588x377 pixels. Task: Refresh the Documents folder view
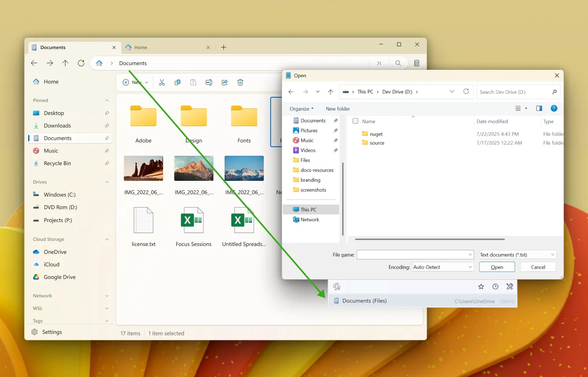81,63
